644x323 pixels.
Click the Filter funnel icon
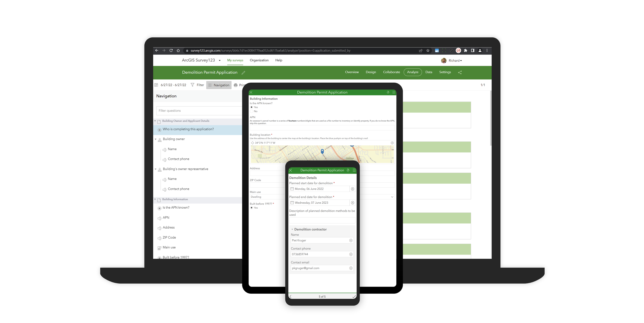192,85
